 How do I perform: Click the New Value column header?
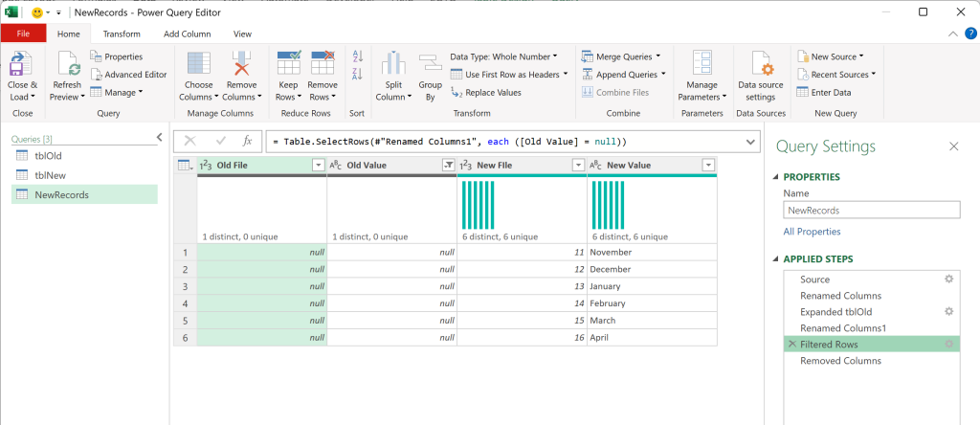pyautogui.click(x=651, y=165)
